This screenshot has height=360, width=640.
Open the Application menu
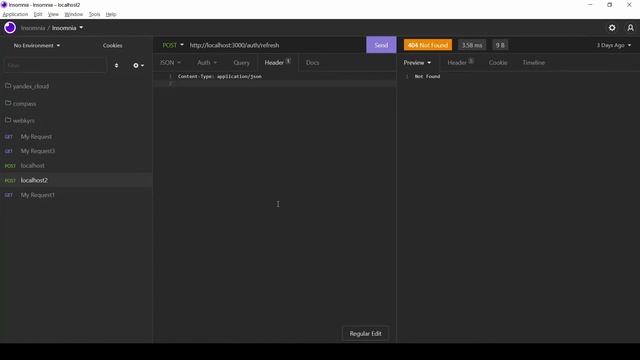point(15,14)
